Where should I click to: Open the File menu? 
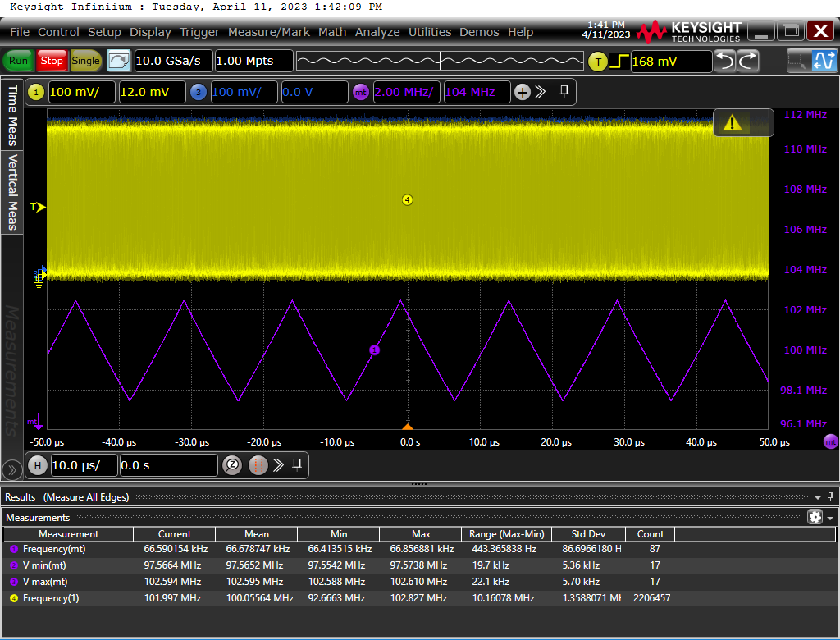point(20,32)
